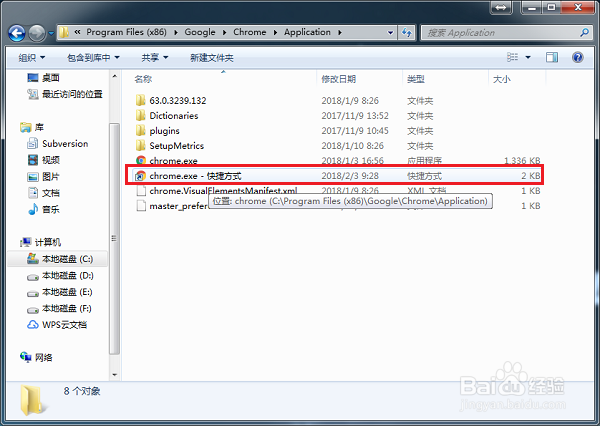The image size is (600, 426).
Task: Open the 音乐 library
Action: point(44,209)
